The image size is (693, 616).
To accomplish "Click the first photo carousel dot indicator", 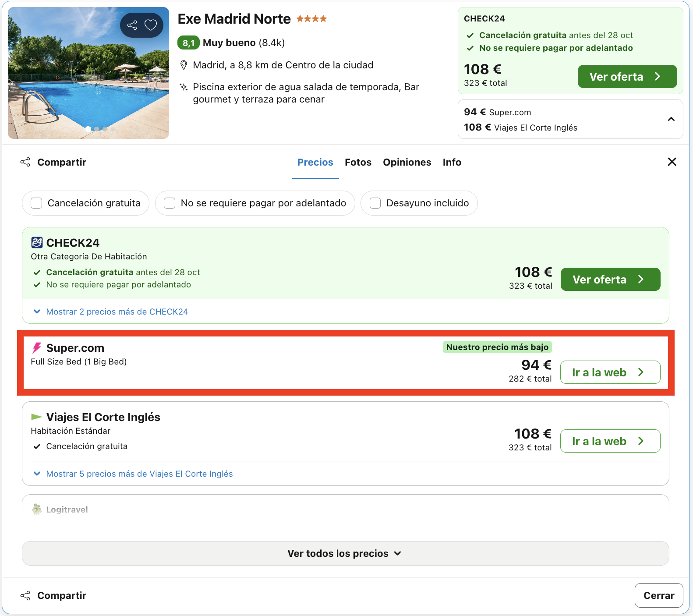I will [88, 129].
